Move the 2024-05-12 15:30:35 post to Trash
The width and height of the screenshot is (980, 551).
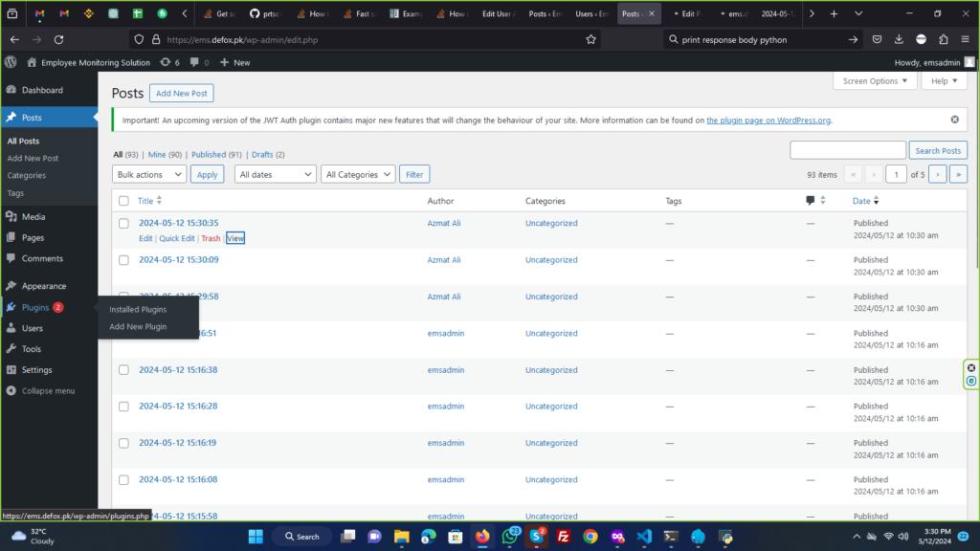click(x=210, y=238)
